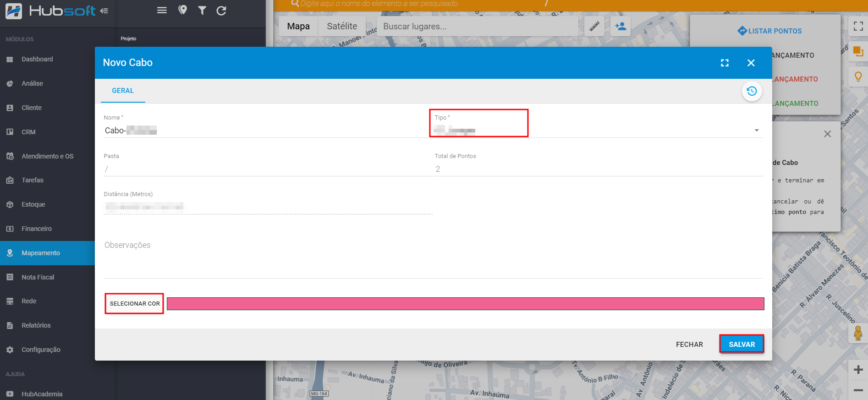The height and width of the screenshot is (400, 868).
Task: Expand the Novo Cabo dialog to fullscreen
Action: click(x=725, y=63)
